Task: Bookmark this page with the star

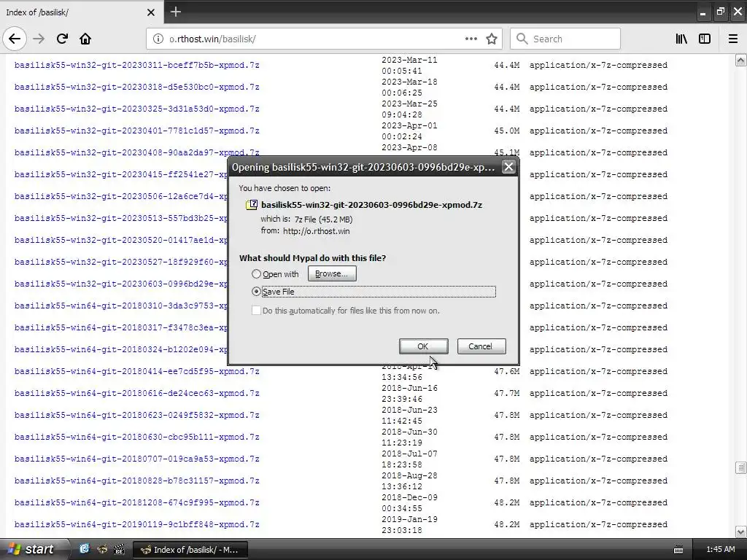Action: (492, 39)
